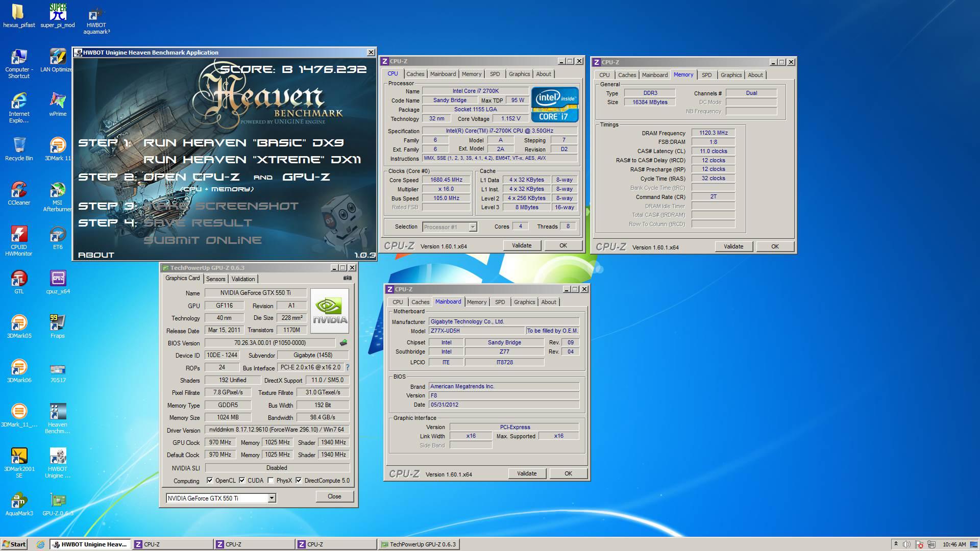Click the BIOS save chip icon in GPU-Z
Viewport: 980px width, 551px height.
click(344, 343)
